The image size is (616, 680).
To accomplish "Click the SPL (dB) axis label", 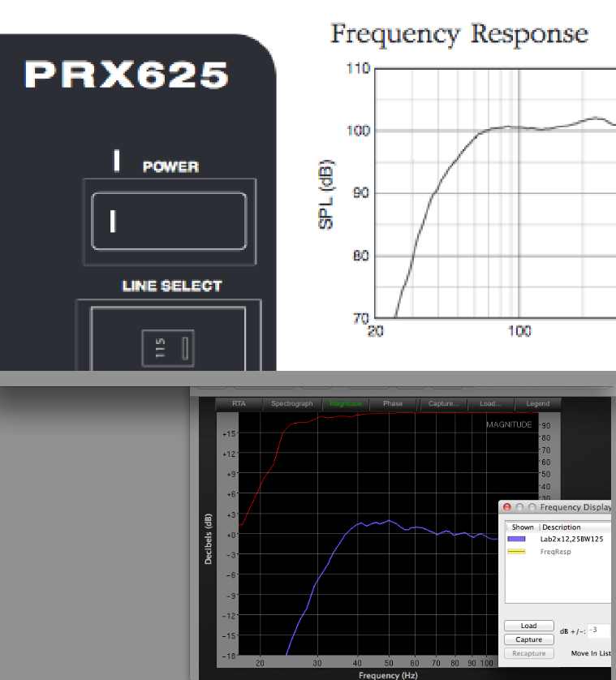I will point(326,195).
